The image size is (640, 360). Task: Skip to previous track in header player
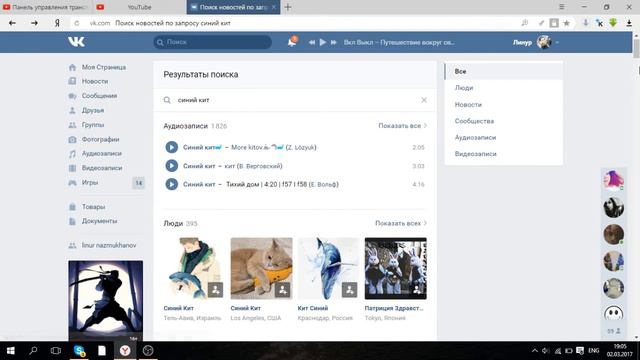pyautogui.click(x=312, y=42)
